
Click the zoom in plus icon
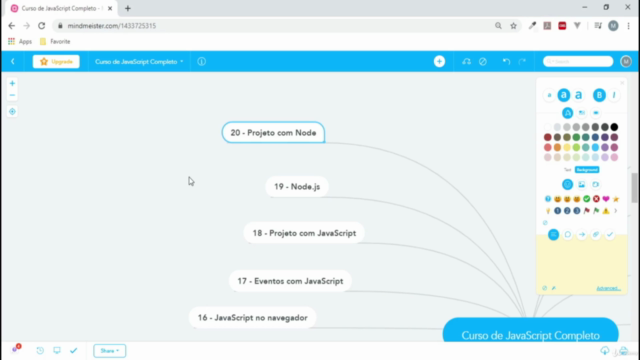(x=12, y=83)
